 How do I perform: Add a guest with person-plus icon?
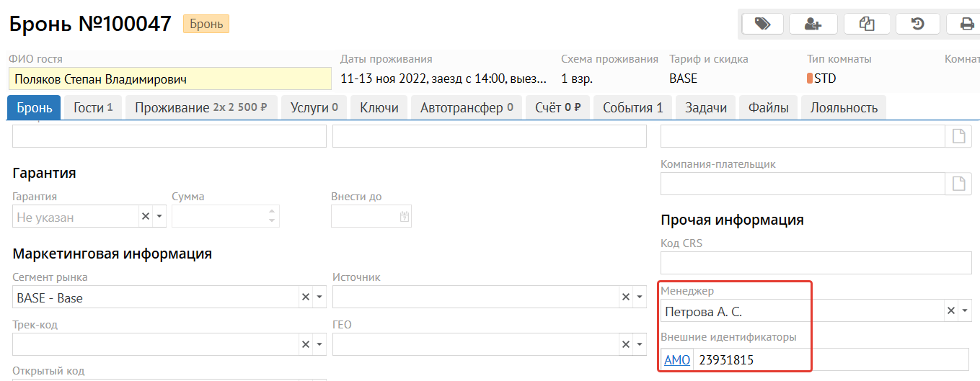[x=813, y=24]
